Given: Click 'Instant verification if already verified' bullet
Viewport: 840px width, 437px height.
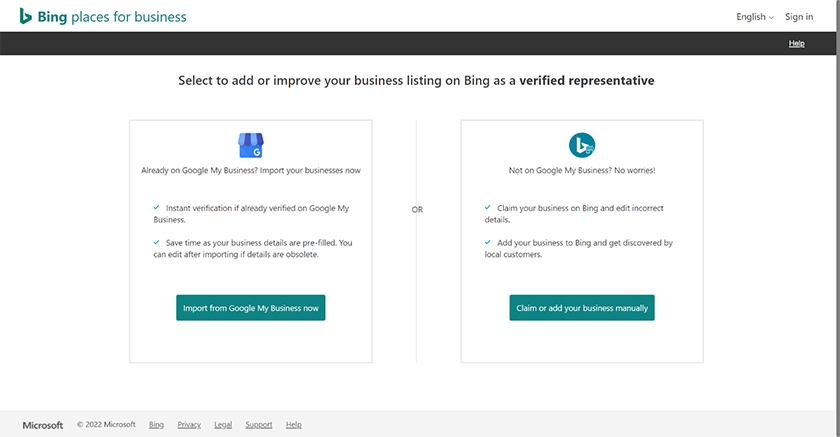Looking at the screenshot, I should [251, 214].
